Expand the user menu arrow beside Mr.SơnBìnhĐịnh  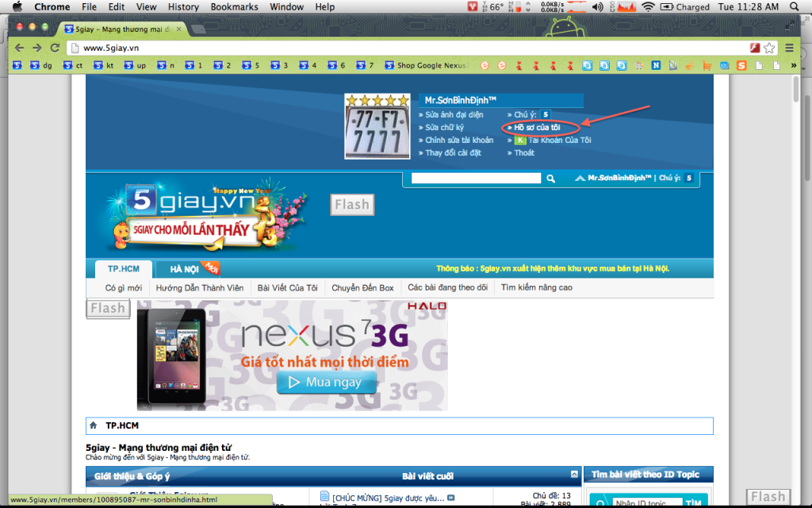tap(581, 179)
